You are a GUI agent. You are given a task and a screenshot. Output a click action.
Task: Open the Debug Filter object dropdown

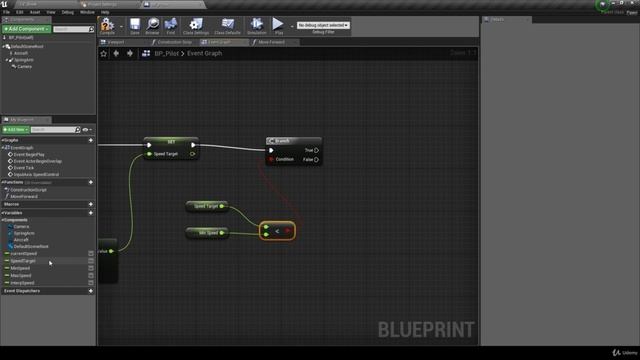(x=323, y=25)
